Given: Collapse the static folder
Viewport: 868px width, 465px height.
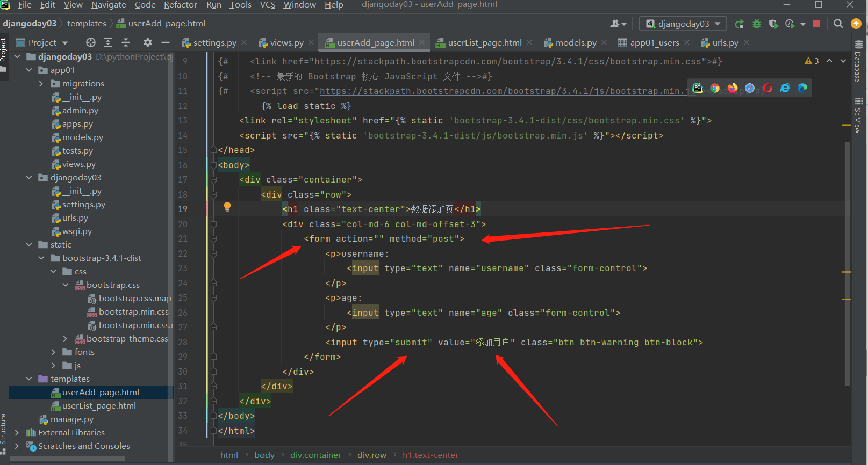Looking at the screenshot, I should (29, 245).
